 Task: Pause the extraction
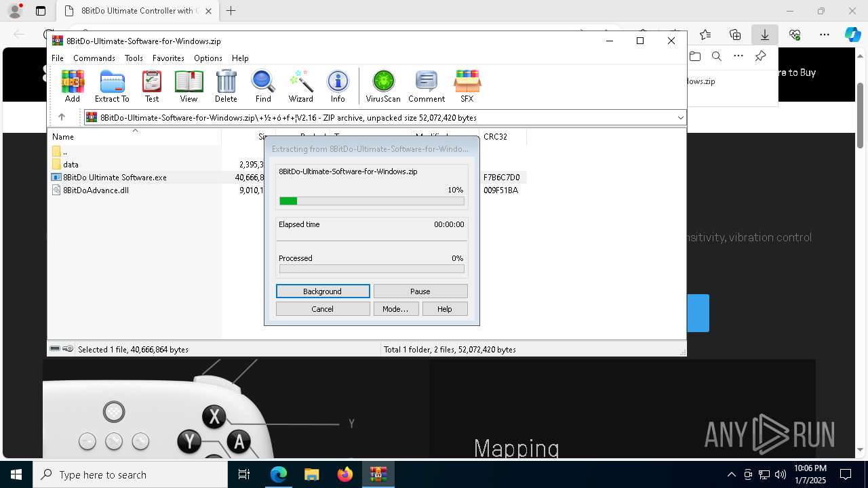coord(420,291)
